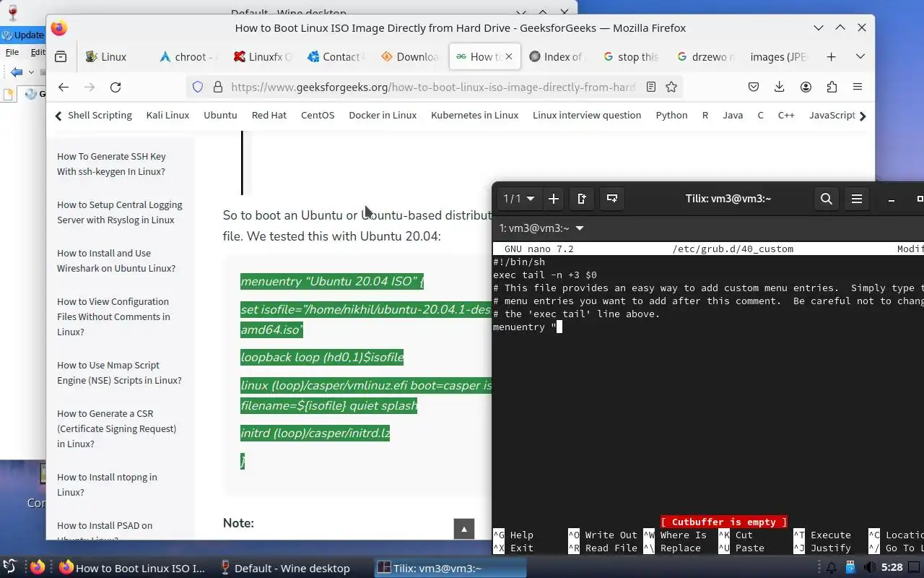Screen dimensions: 924x578
Task: Open the Kali Linux topic link
Action: 167,115
